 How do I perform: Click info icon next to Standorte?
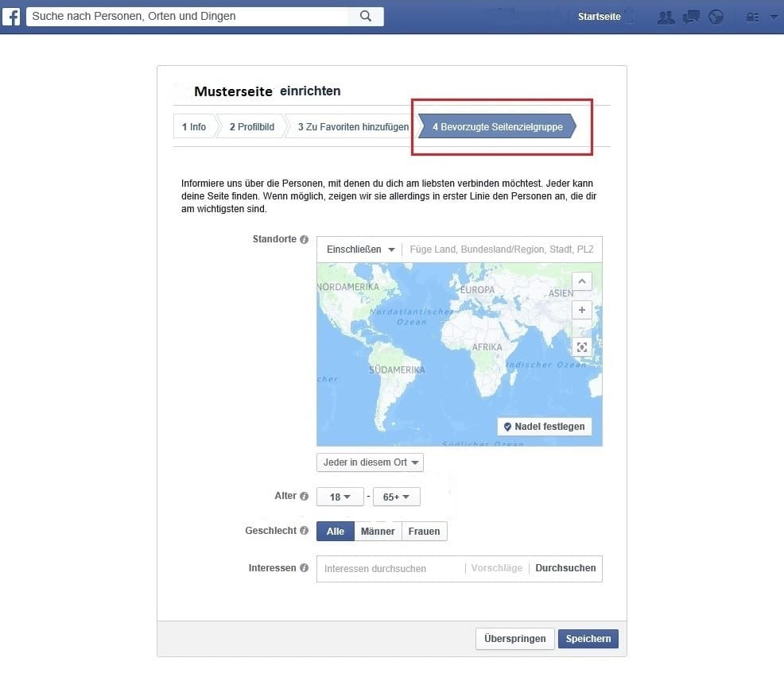coord(304,239)
